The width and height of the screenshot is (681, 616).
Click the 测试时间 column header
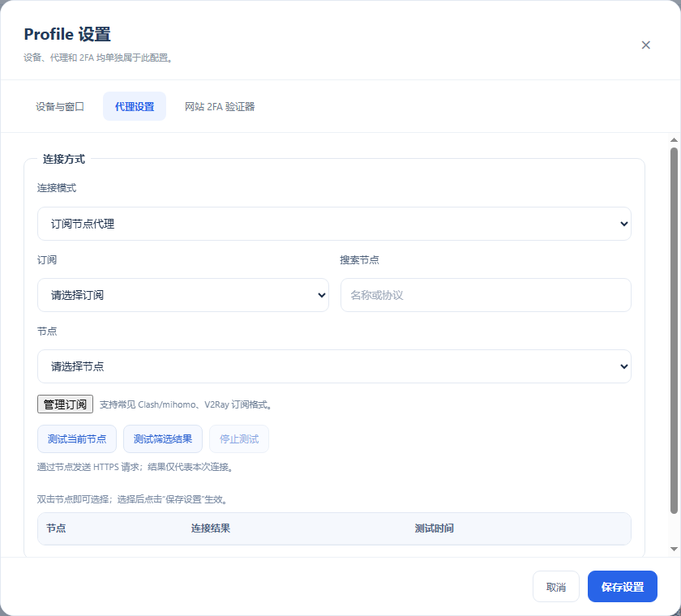435,528
